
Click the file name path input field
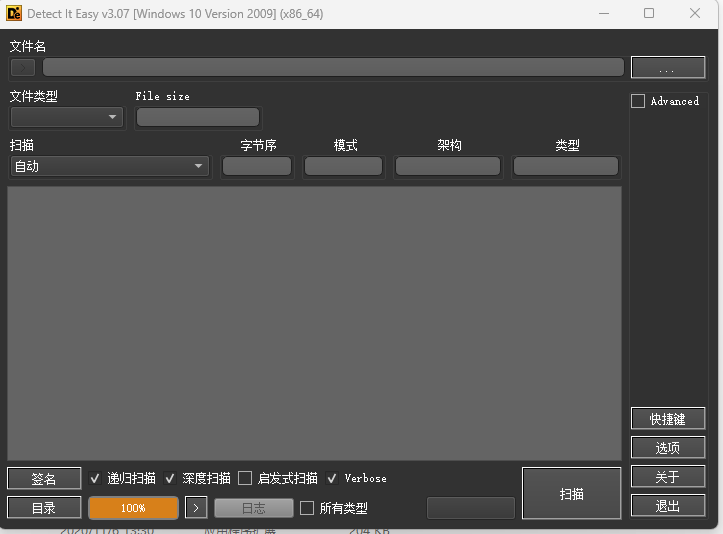(x=333, y=67)
